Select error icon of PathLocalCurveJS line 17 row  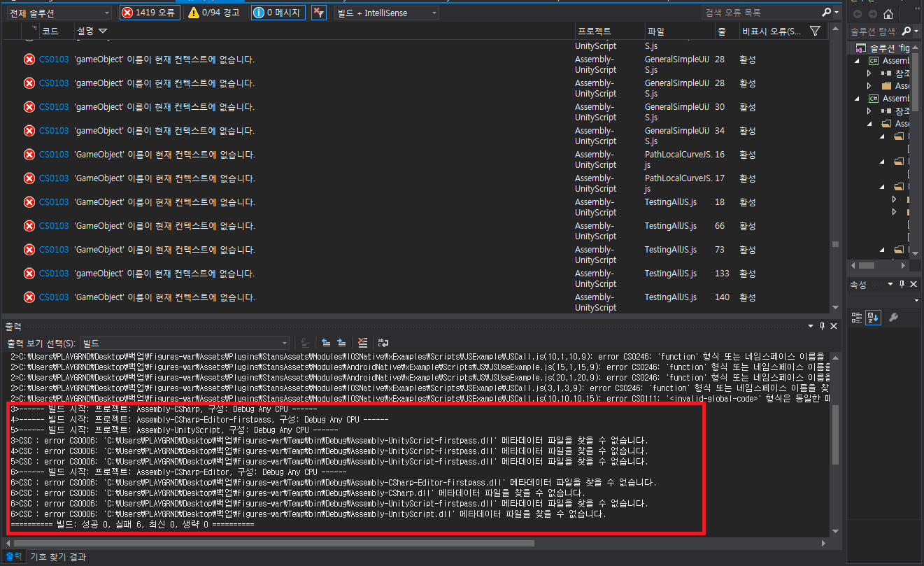29,178
